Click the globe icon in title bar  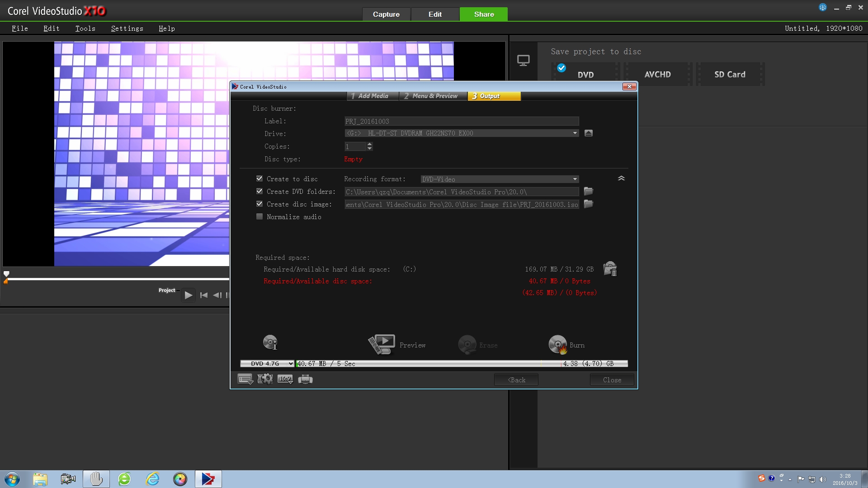pyautogui.click(x=823, y=7)
